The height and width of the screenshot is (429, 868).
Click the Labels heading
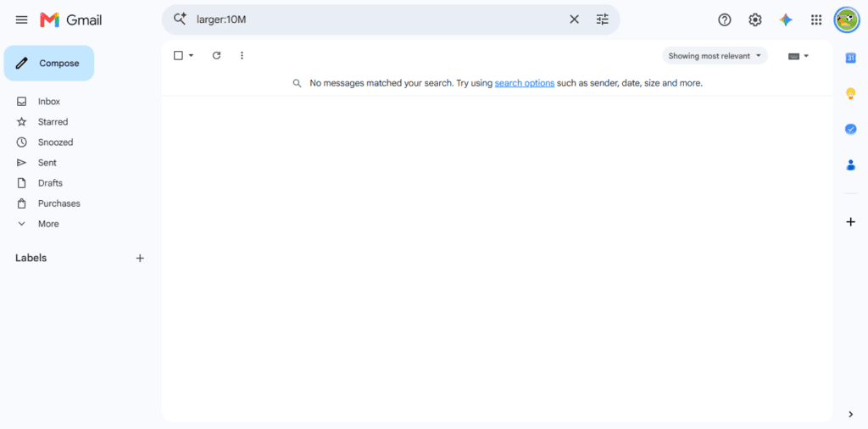coord(31,258)
